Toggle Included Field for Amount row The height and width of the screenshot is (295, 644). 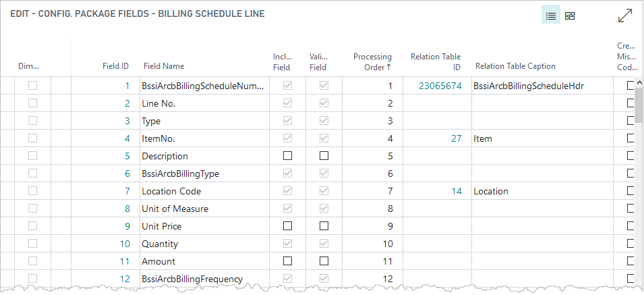[x=288, y=261]
